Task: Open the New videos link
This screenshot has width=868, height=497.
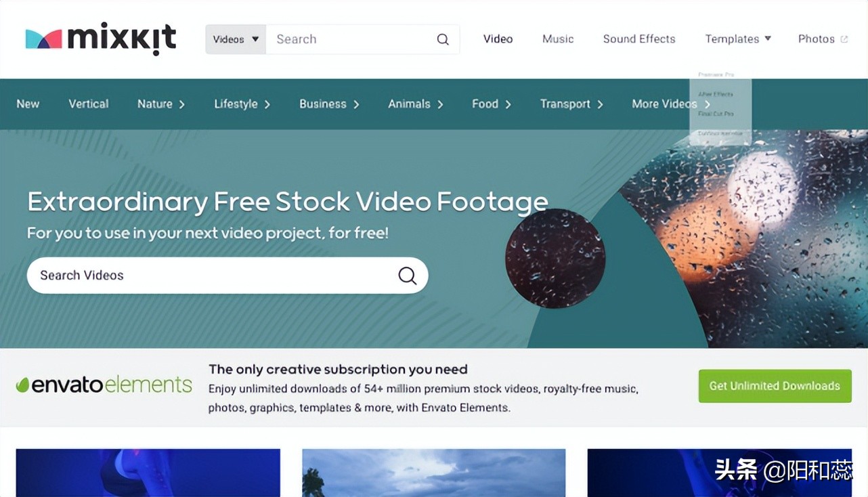Action: pyautogui.click(x=28, y=104)
